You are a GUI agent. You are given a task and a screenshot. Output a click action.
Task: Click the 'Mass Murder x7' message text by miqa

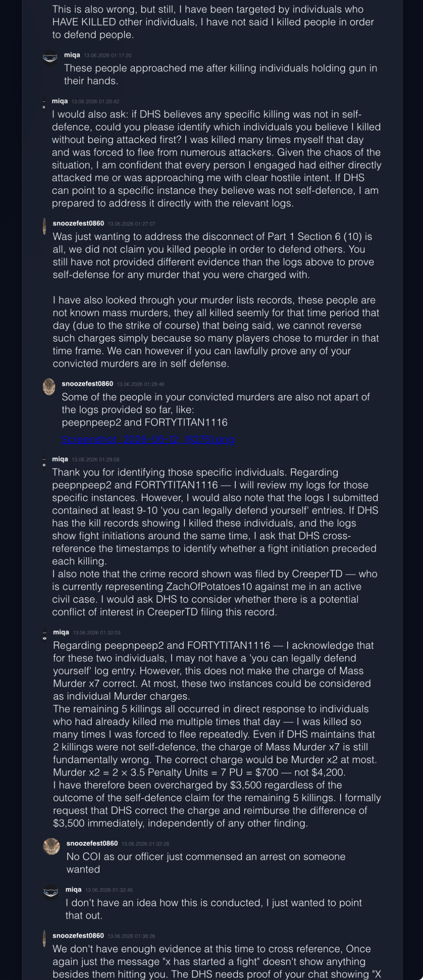coord(217,734)
